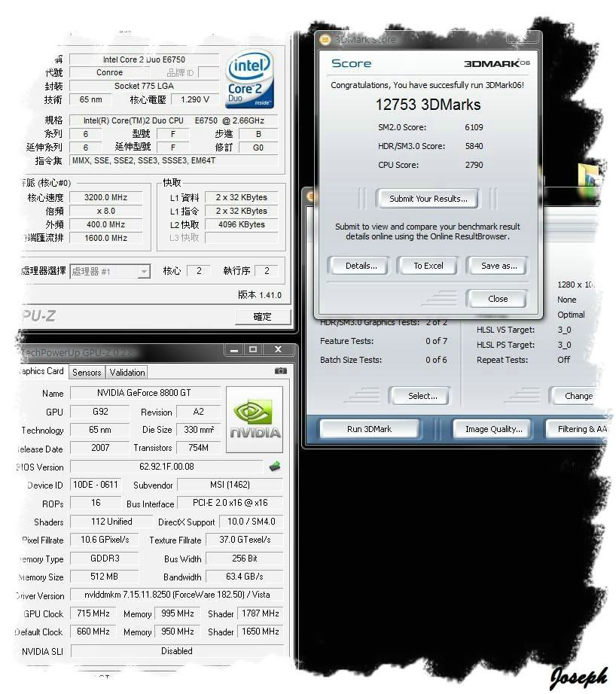Confirm CPU-Z dialog with 確定 button
The image size is (616, 694).
pyautogui.click(x=261, y=317)
